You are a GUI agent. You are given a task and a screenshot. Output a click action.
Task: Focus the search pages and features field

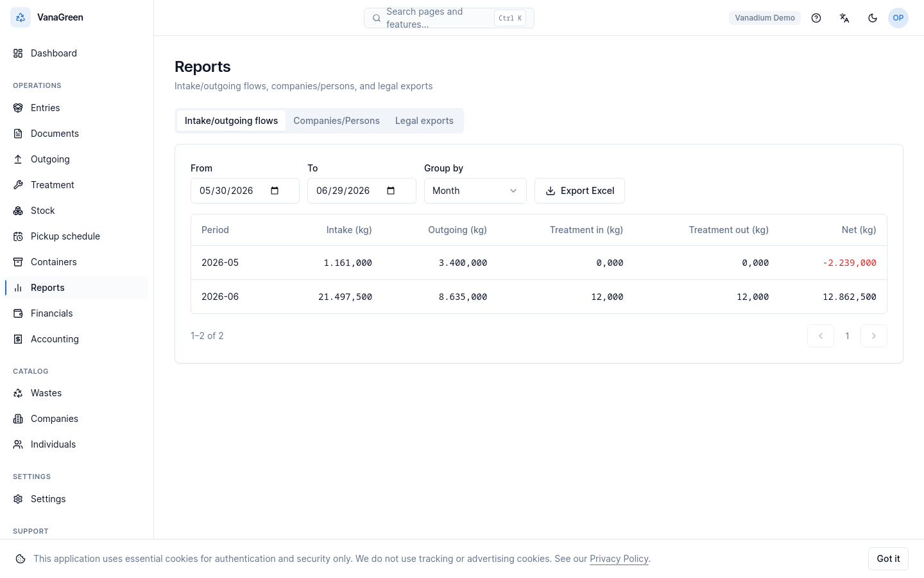click(449, 18)
